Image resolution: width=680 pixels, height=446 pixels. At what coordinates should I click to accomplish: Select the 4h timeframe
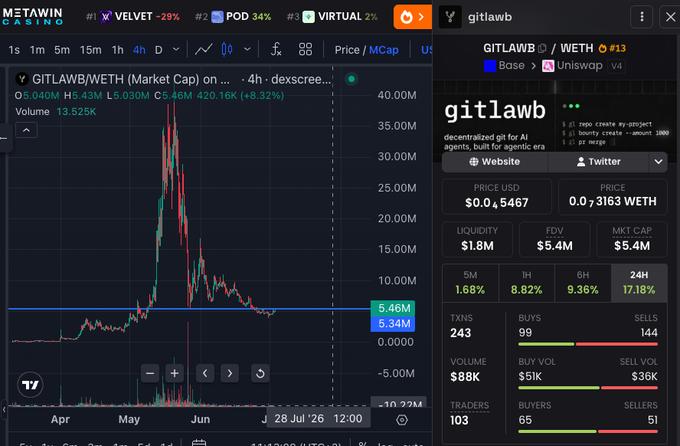coord(139,50)
